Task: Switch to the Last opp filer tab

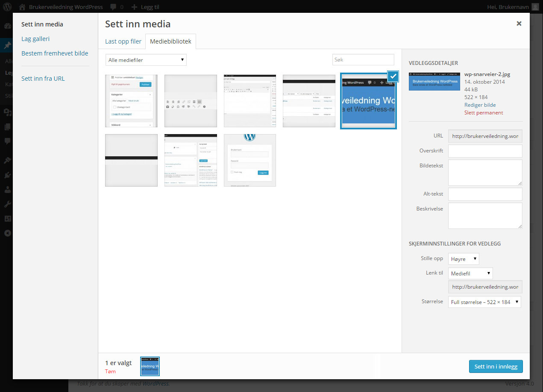Action: 123,41
